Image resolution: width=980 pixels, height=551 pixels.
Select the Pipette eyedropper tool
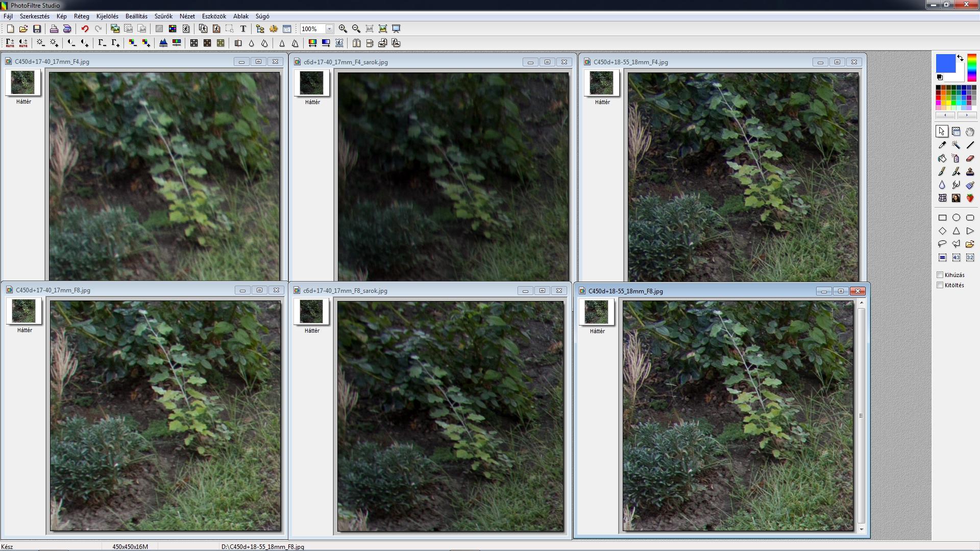(x=942, y=145)
